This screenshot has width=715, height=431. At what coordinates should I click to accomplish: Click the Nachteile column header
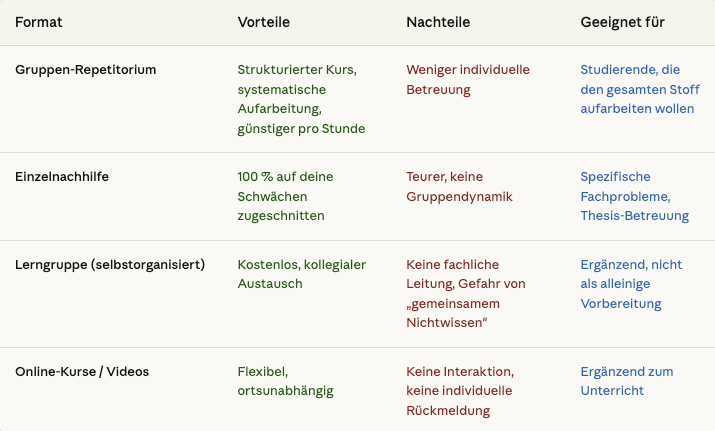click(438, 22)
